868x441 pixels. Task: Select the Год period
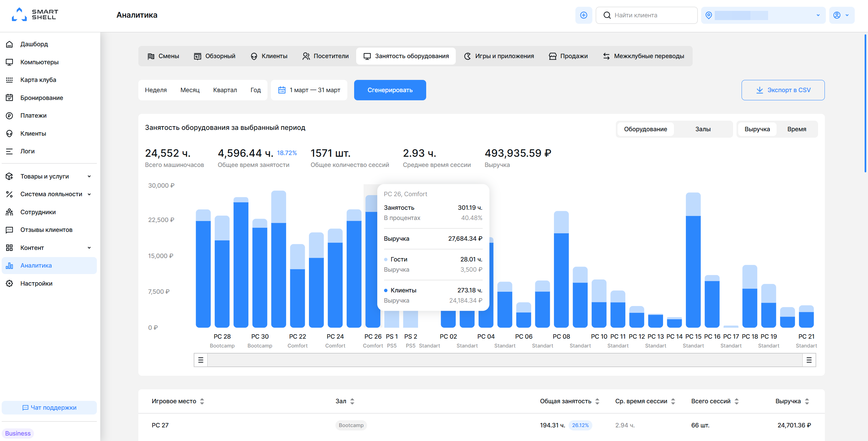coord(256,90)
